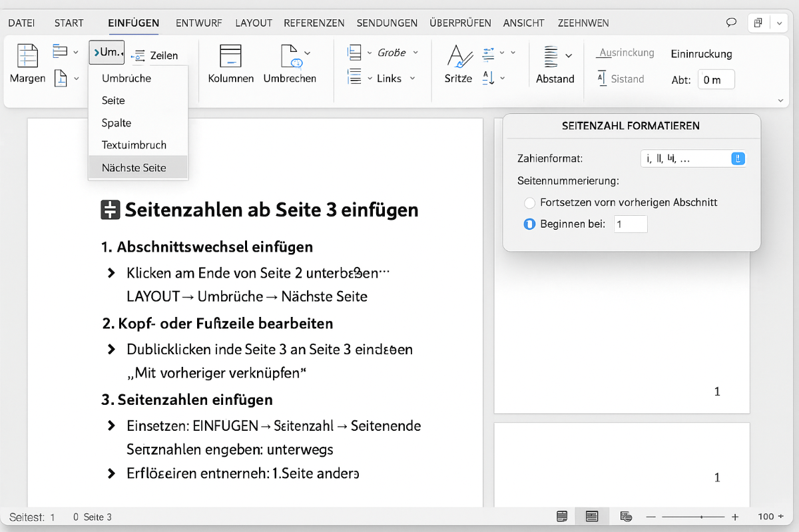The width and height of the screenshot is (799, 532).
Task: Expand the Umbrechen dropdown arrow
Action: coord(306,52)
